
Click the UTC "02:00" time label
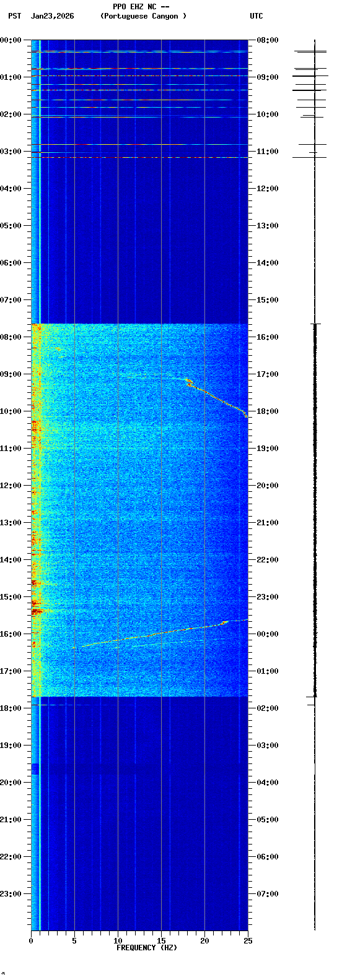click(268, 708)
